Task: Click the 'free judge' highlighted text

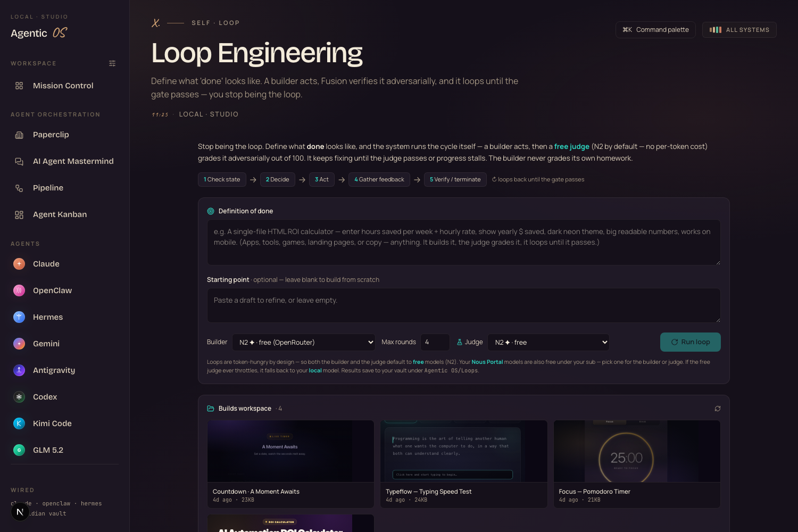Action: [x=572, y=146]
